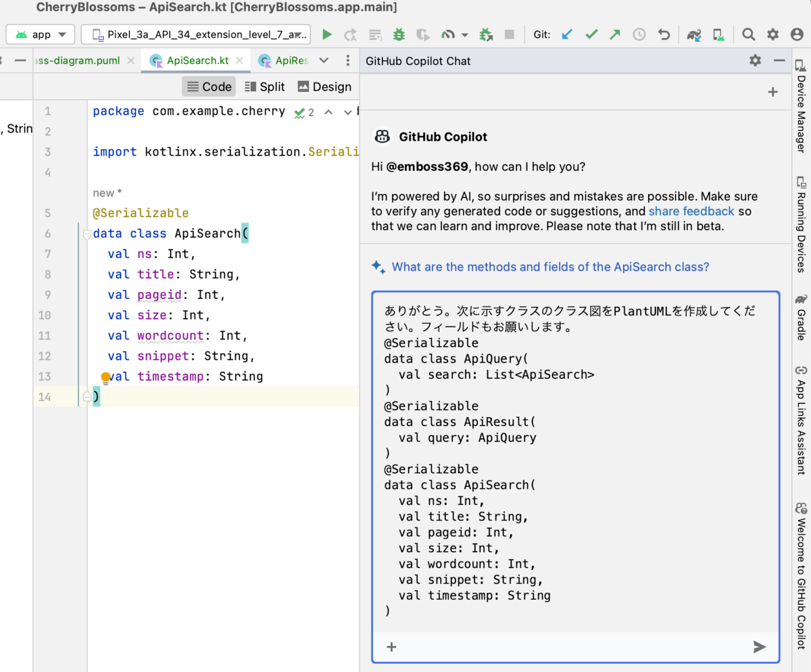Collapse the ApiSearch class fold on line 6
811x672 pixels.
[x=86, y=234]
